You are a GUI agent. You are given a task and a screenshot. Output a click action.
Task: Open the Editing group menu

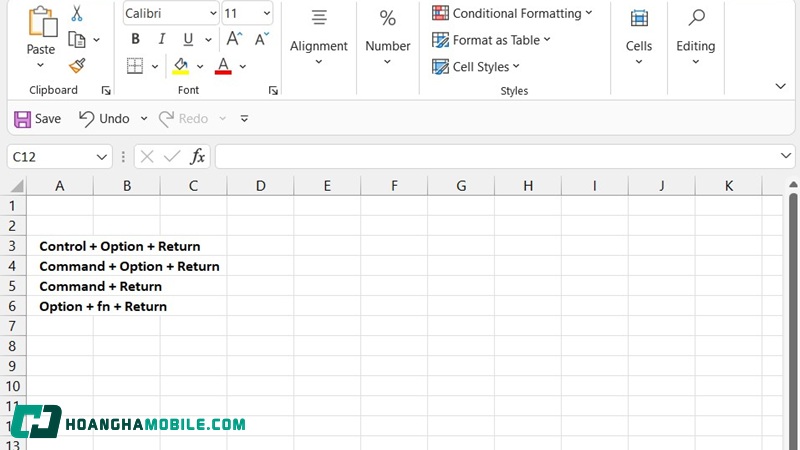pos(696,37)
